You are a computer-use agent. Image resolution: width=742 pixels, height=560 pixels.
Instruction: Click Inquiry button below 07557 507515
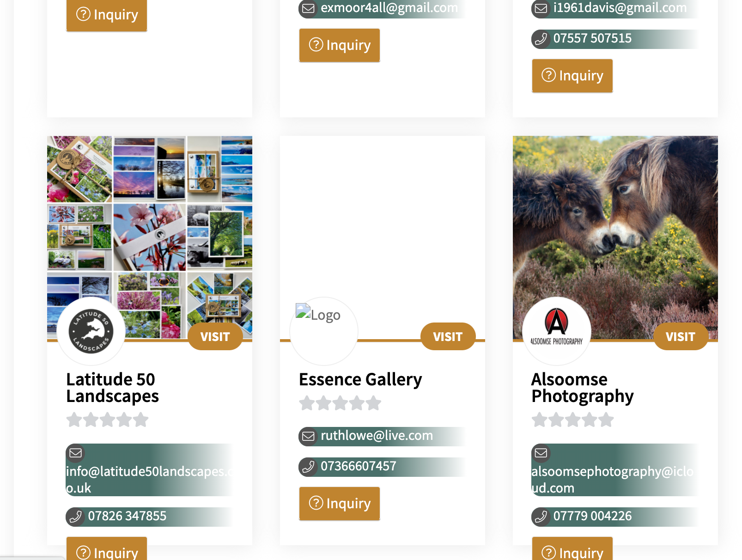572,76
